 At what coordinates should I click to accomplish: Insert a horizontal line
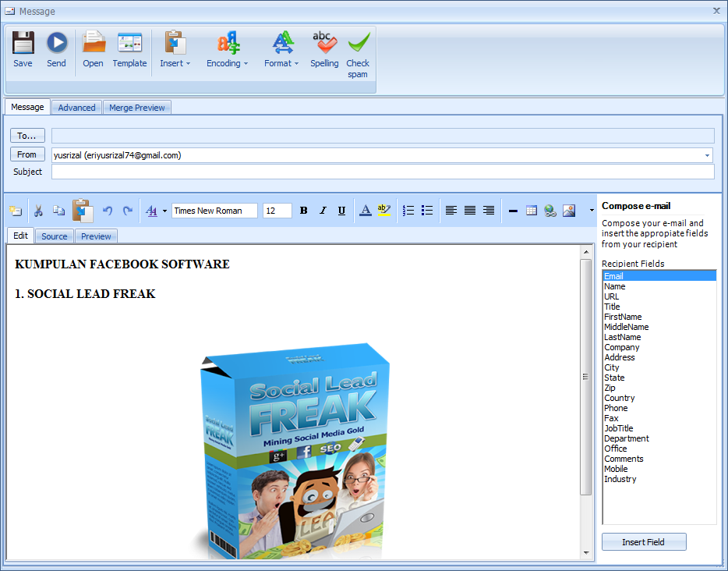[513, 211]
